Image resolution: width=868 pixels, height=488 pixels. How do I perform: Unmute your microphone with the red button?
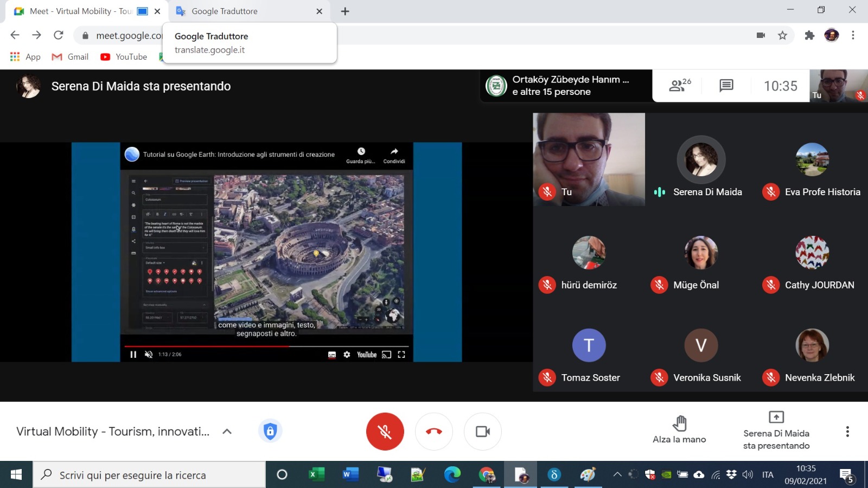point(385,432)
